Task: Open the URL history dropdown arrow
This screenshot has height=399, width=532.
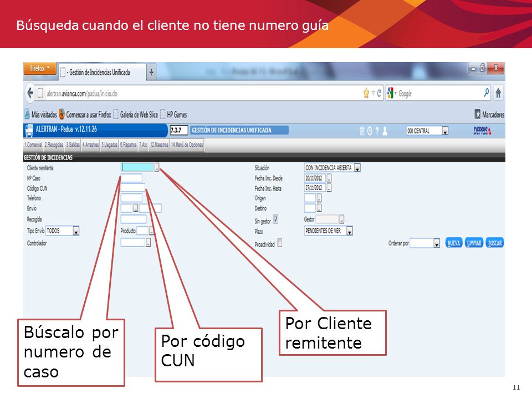Action: 373,93
